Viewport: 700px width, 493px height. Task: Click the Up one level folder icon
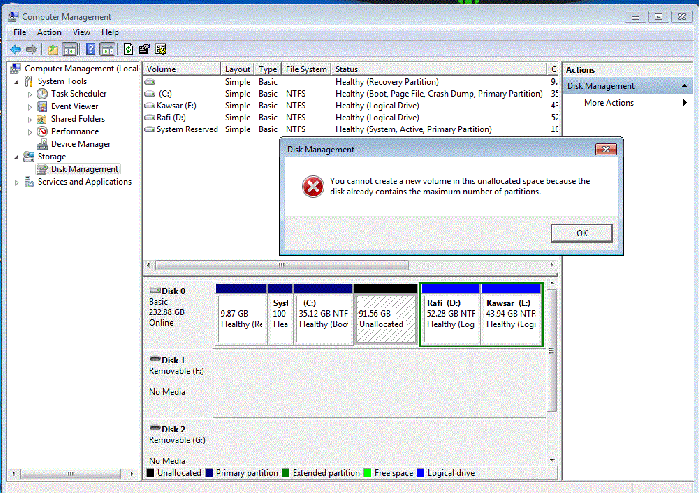[x=53, y=50]
